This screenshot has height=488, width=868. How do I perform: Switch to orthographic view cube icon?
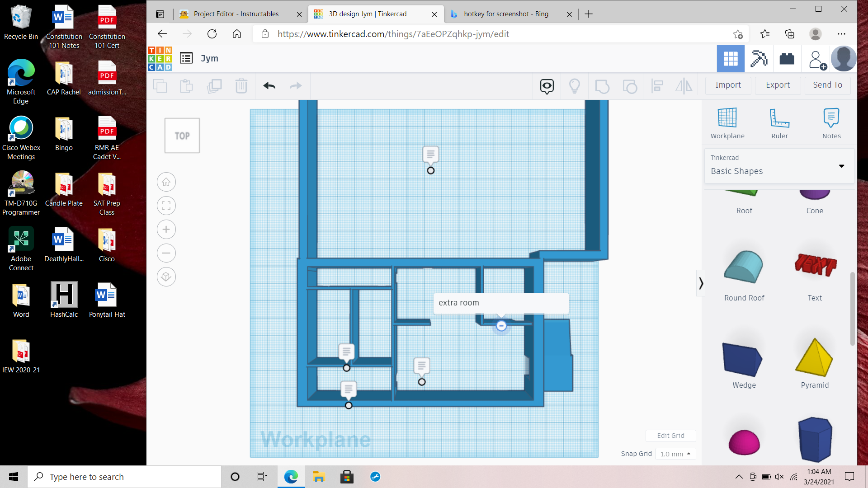pyautogui.click(x=166, y=277)
